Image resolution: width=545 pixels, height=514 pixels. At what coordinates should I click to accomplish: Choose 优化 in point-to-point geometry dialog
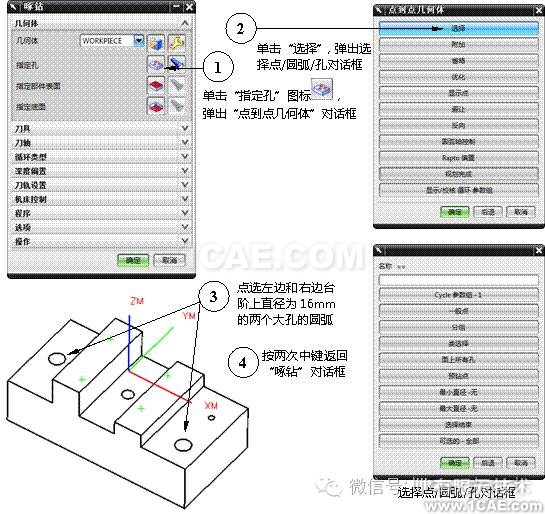coord(458,77)
